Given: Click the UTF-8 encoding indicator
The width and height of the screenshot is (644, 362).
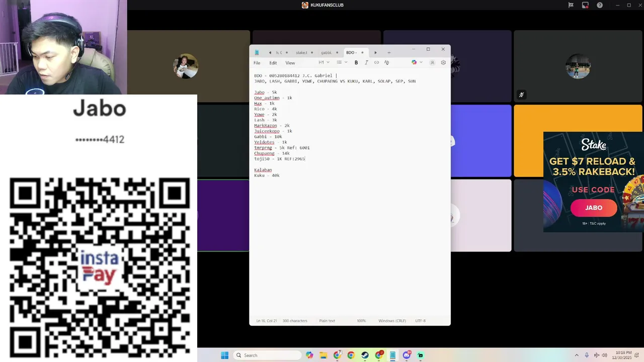Looking at the screenshot, I should coord(420,321).
